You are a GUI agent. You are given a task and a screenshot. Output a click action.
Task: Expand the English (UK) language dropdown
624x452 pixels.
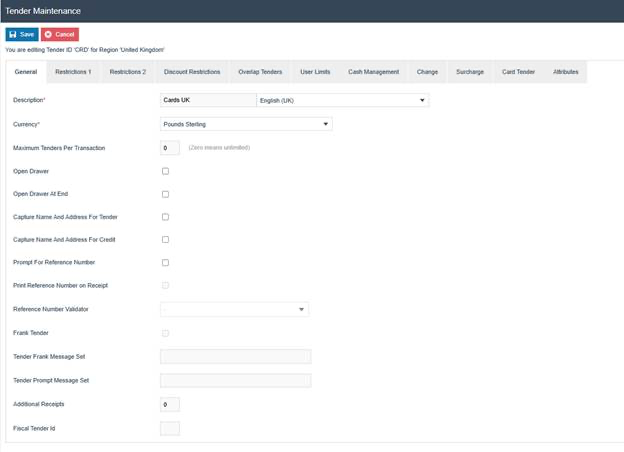(342, 101)
